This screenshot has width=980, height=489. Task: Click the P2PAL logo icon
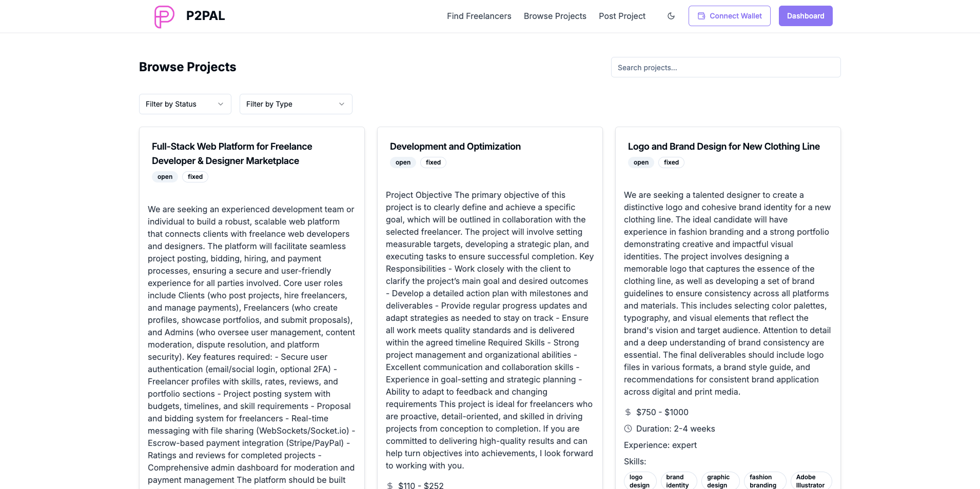(164, 16)
